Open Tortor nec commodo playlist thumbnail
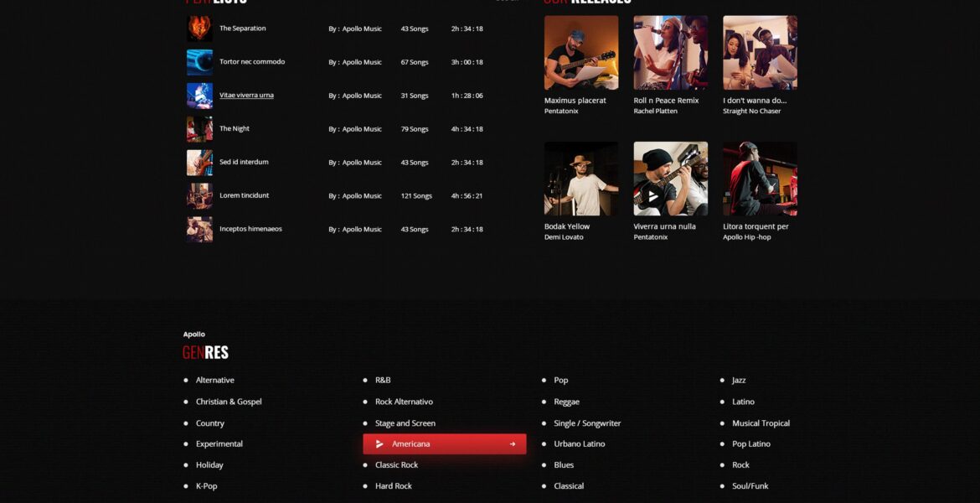 (199, 62)
